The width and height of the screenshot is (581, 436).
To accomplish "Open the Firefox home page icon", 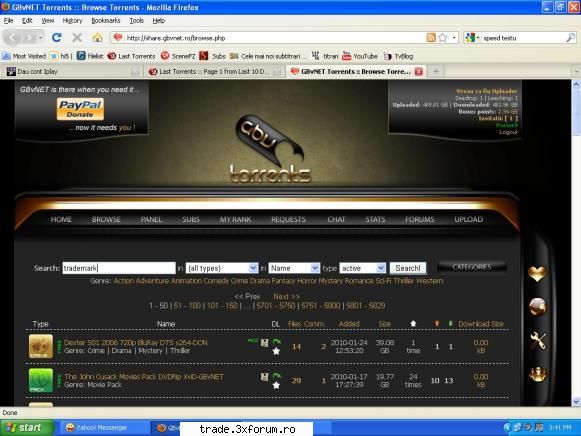I will pyautogui.click(x=97, y=37).
